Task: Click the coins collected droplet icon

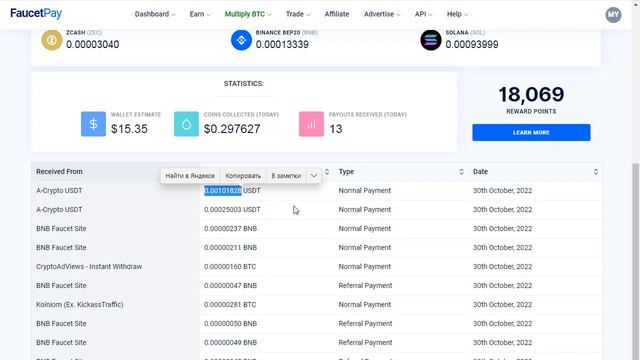Action: (186, 124)
